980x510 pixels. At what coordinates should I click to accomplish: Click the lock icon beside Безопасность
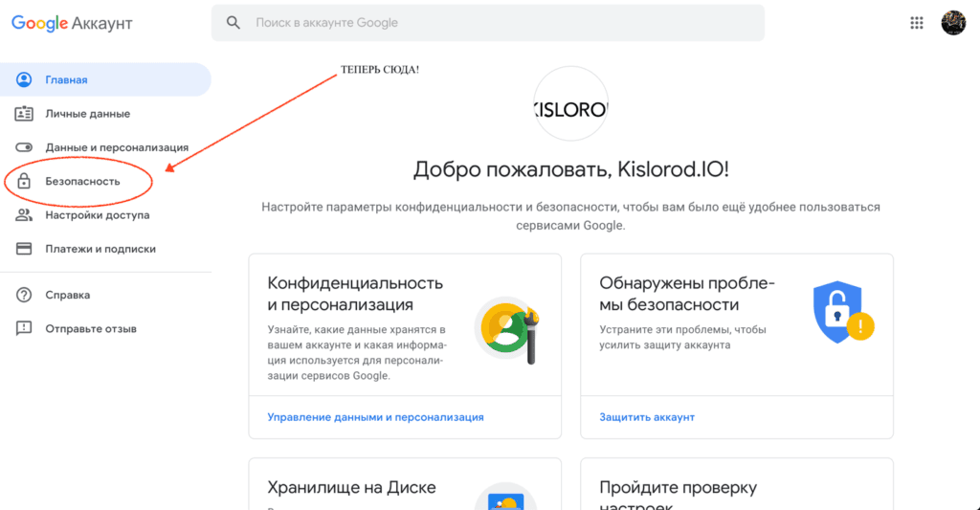coord(25,181)
